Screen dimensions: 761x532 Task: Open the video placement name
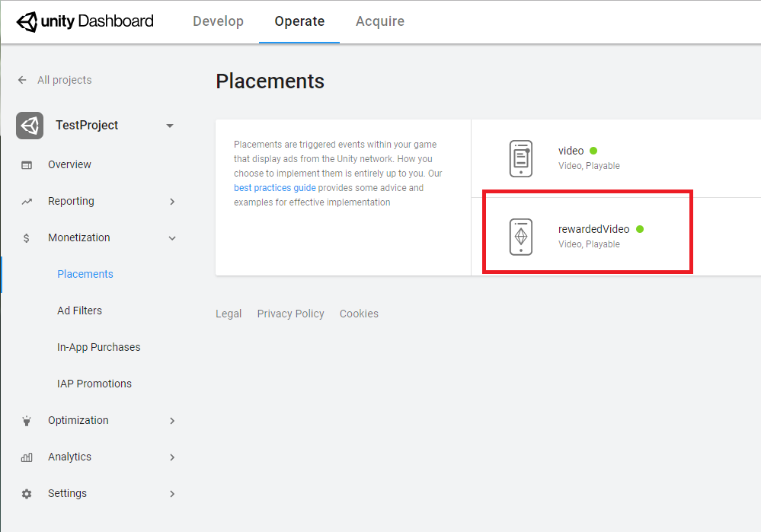point(571,151)
